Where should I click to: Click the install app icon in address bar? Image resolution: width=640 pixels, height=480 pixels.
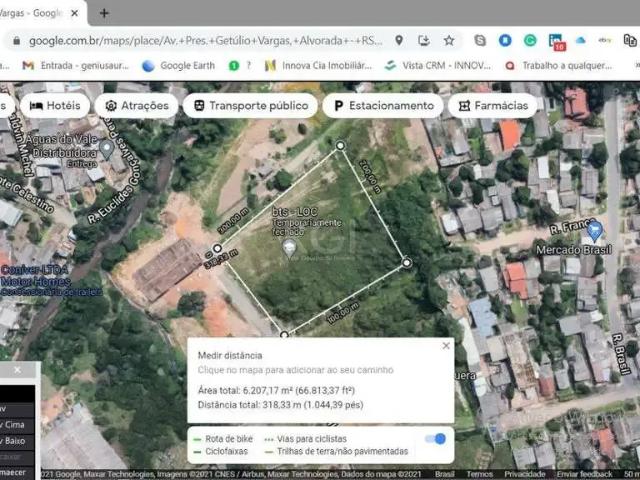[x=424, y=40]
